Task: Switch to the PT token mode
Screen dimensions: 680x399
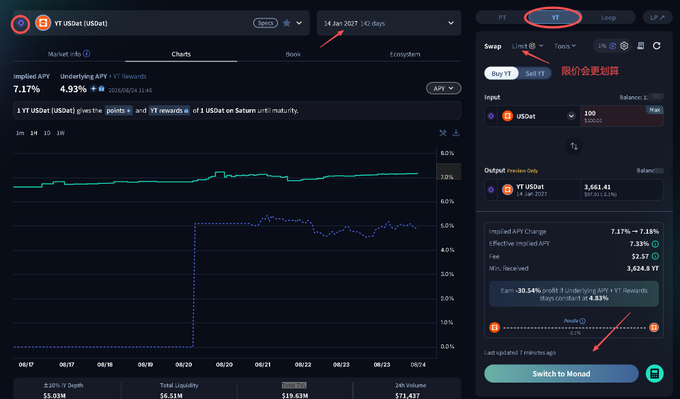Action: click(x=502, y=18)
